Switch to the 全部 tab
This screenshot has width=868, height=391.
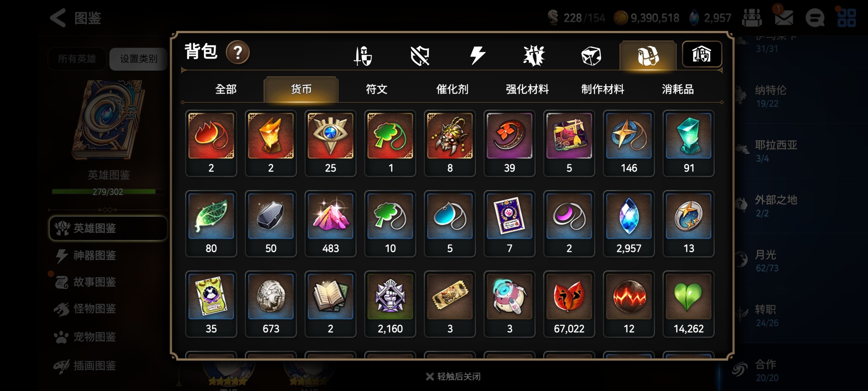226,89
